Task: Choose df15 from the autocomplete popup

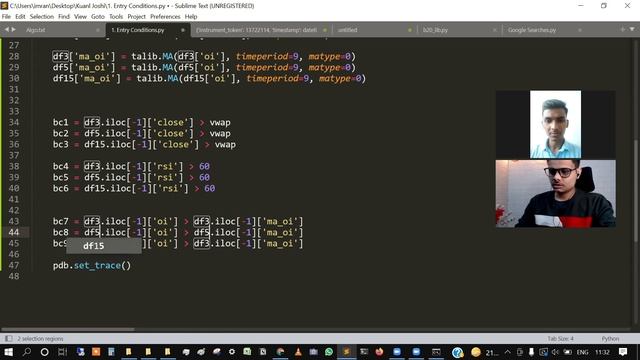Action: tap(104, 246)
